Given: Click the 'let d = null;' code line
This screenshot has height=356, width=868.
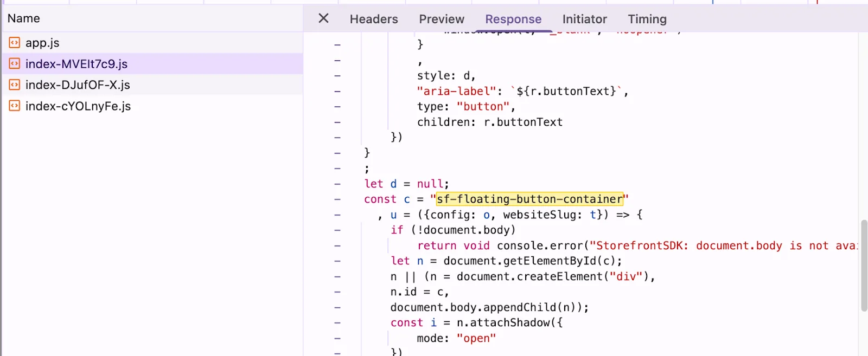Looking at the screenshot, I should [x=406, y=184].
